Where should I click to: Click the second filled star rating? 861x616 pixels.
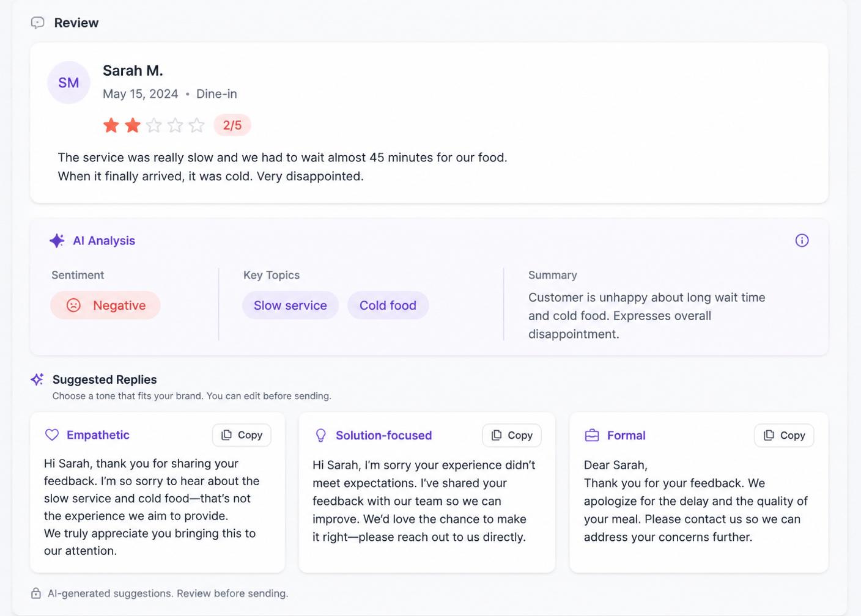133,125
